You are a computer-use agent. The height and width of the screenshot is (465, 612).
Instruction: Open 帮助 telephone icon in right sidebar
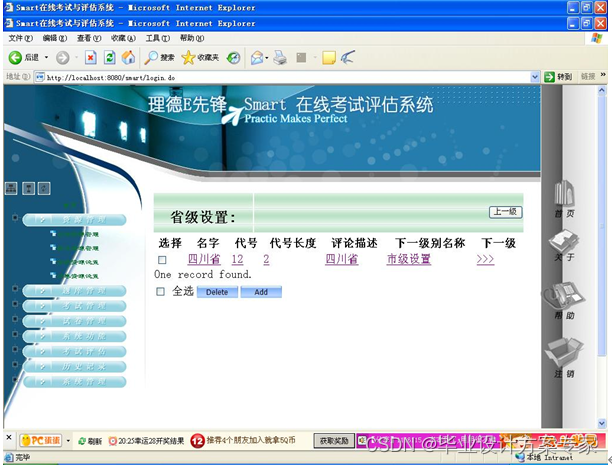point(564,297)
